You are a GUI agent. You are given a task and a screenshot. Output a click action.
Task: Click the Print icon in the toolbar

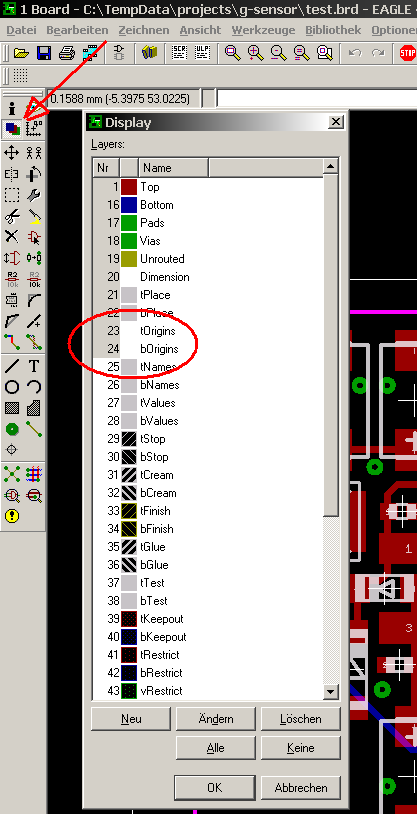[66, 53]
